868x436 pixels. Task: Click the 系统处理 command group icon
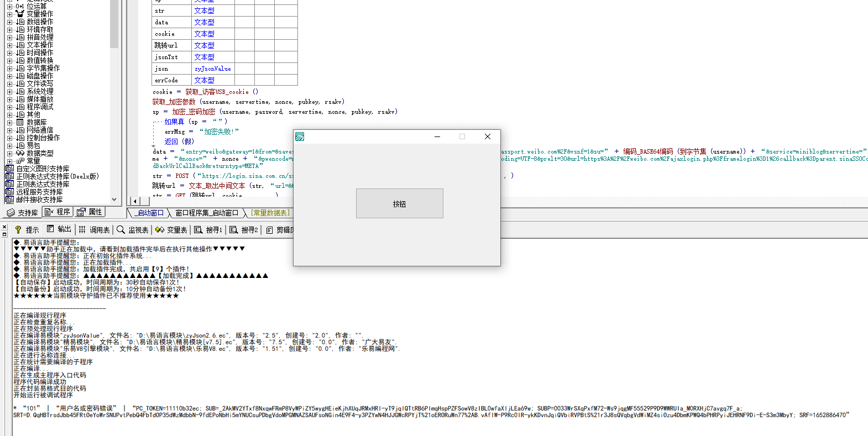coord(20,91)
